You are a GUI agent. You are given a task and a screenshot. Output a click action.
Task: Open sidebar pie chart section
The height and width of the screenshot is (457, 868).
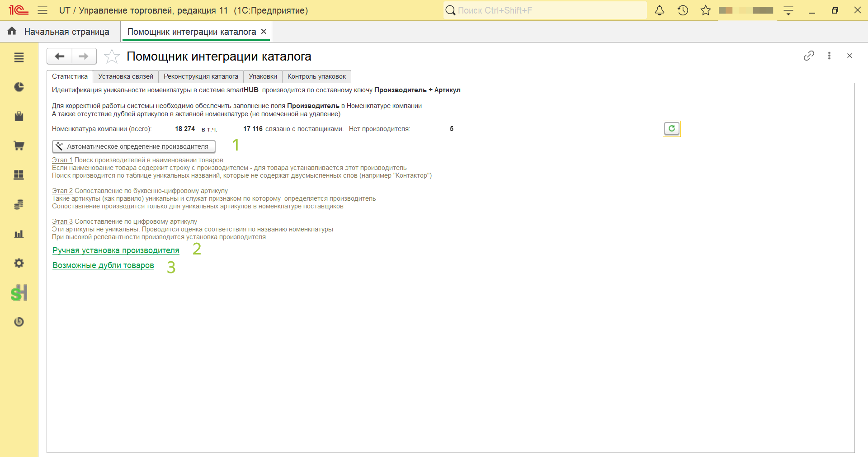(x=19, y=87)
